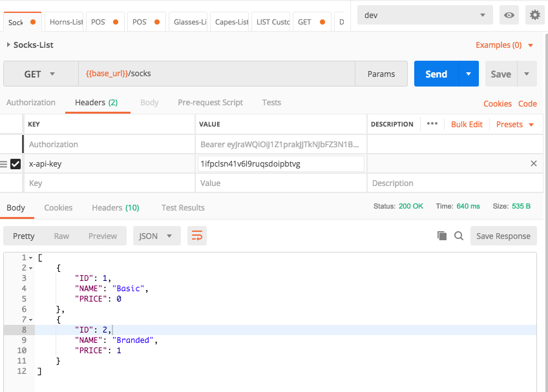
Task: Click the 200 OK status text
Action: [410, 206]
